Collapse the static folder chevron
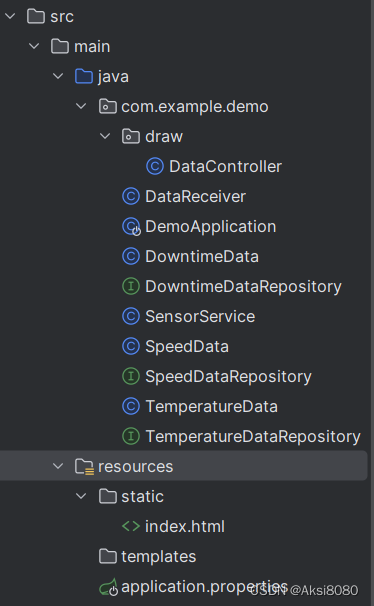Viewport: 374px width, 606px height. click(x=81, y=496)
